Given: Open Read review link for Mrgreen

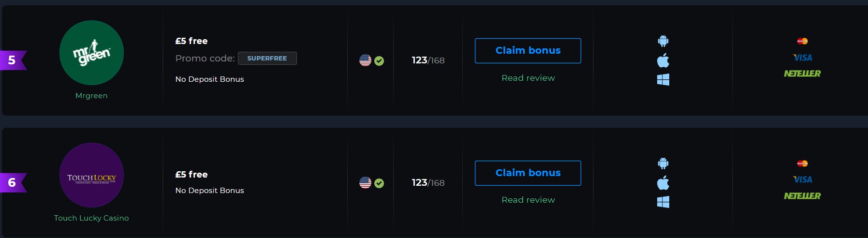Looking at the screenshot, I should coord(528,78).
